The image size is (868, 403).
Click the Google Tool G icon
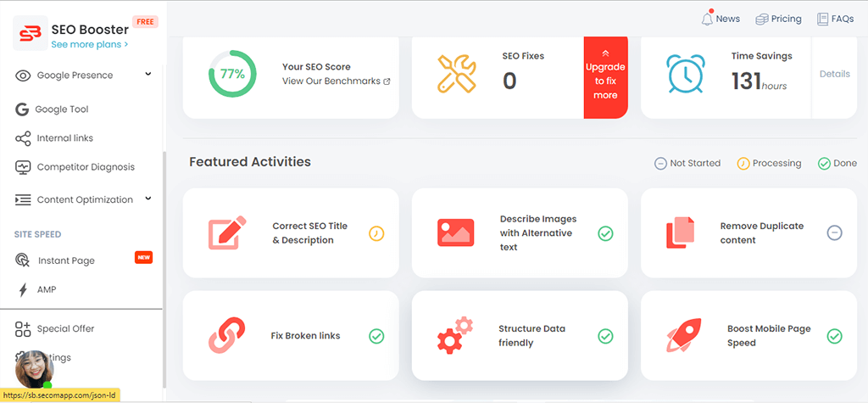coord(22,109)
